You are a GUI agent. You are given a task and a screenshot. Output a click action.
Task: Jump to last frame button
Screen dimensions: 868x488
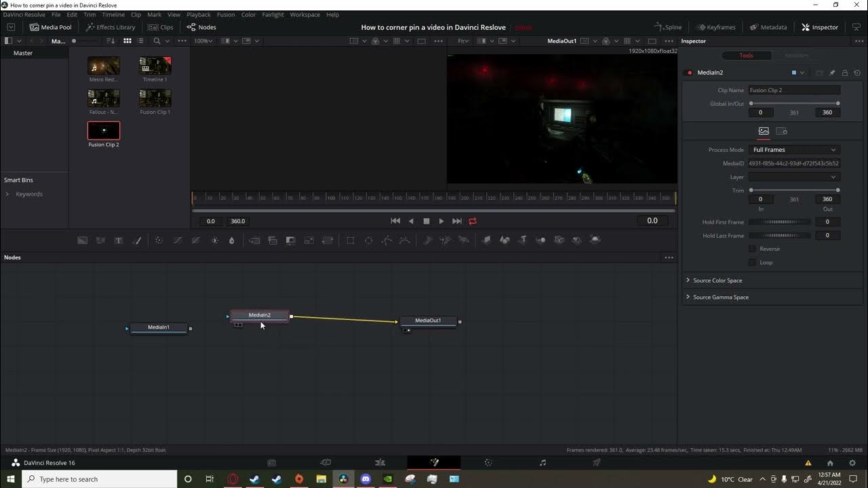(457, 221)
